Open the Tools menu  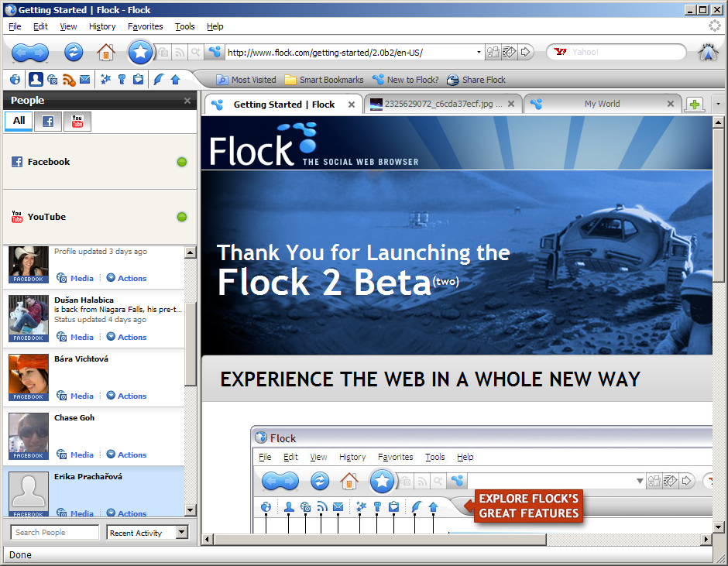pos(185,26)
